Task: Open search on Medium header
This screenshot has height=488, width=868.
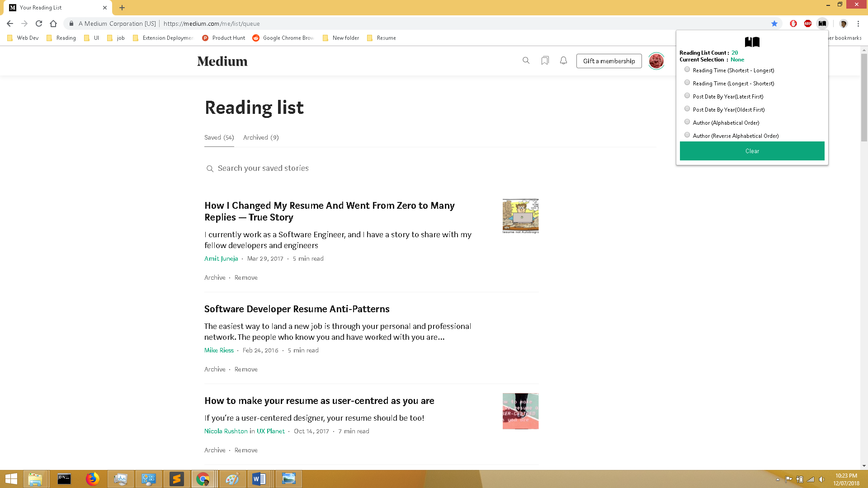Action: [526, 60]
